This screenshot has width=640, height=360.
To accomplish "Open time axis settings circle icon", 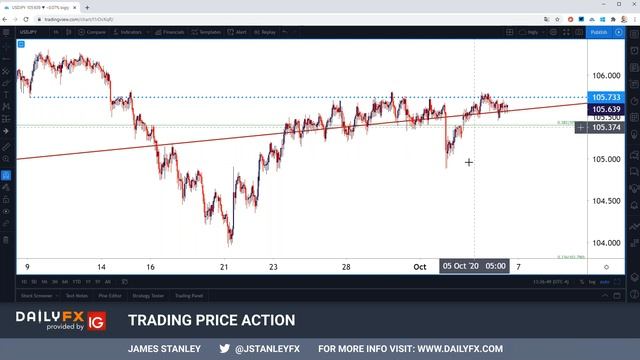I will tap(606, 267).
